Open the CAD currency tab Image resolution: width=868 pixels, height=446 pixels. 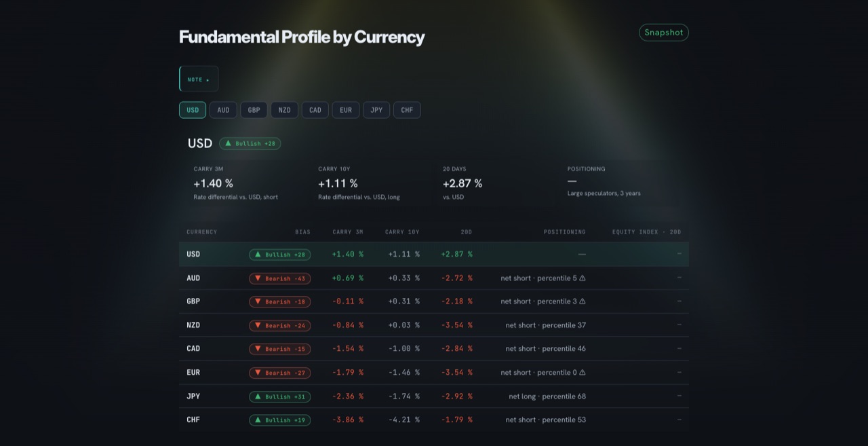[315, 110]
